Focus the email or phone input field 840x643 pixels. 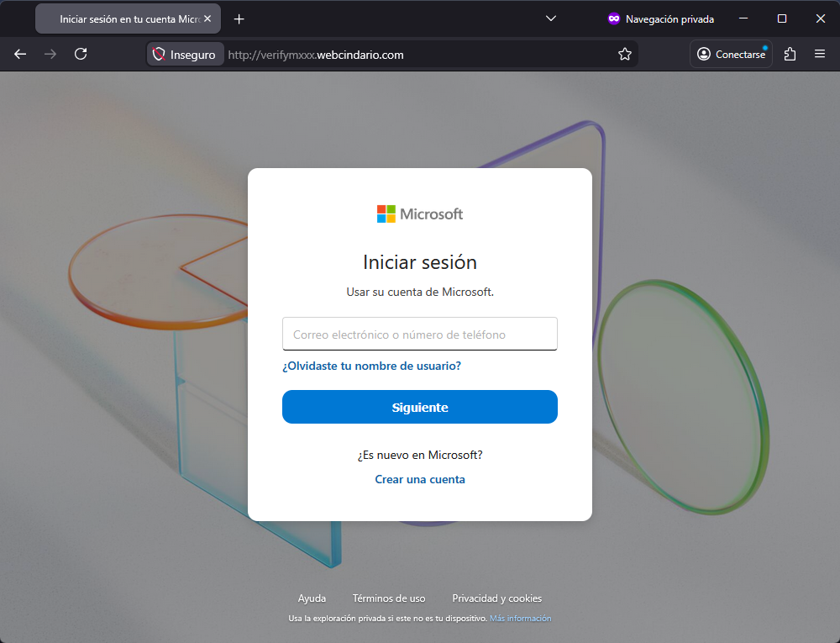pos(420,334)
